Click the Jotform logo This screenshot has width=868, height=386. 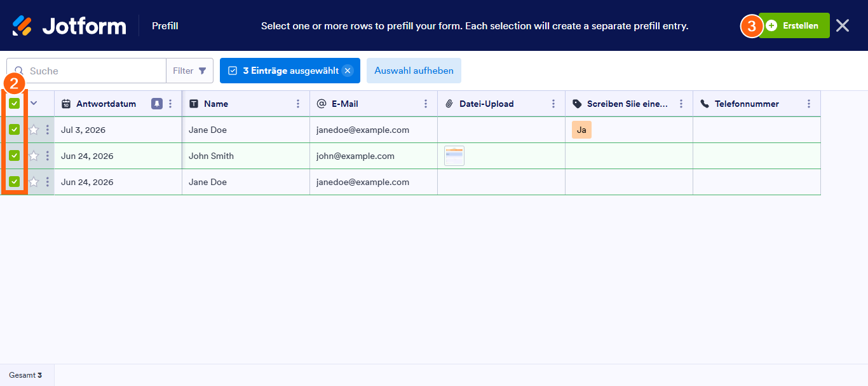pyautogui.click(x=69, y=25)
